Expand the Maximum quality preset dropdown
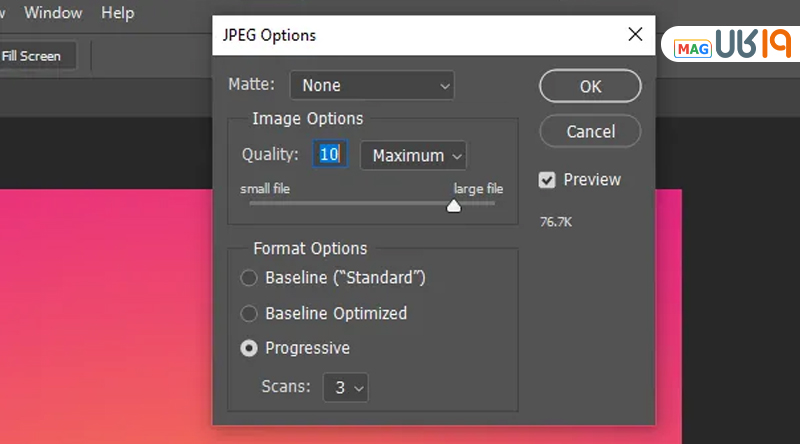This screenshot has width=800, height=444. click(413, 155)
